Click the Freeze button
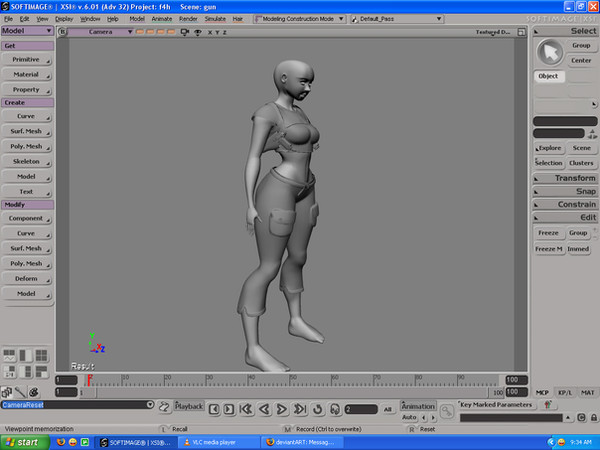Viewport: 600px width, 450px height. [548, 232]
